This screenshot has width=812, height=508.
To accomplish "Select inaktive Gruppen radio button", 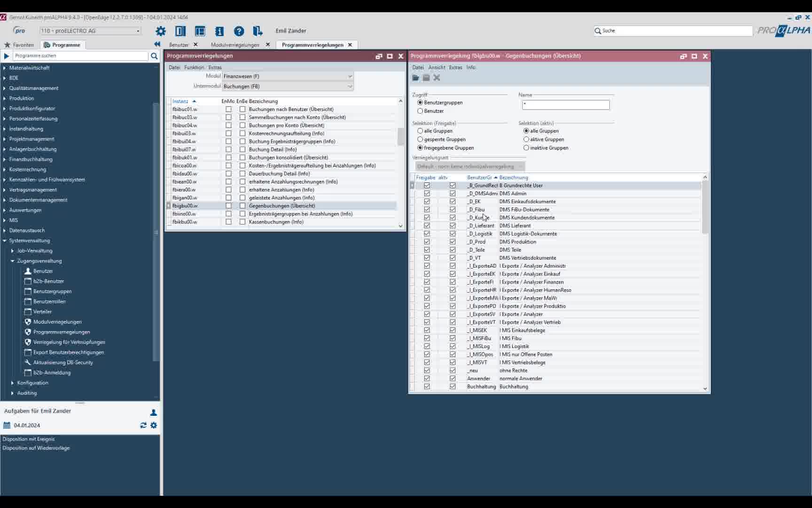I will [x=526, y=148].
